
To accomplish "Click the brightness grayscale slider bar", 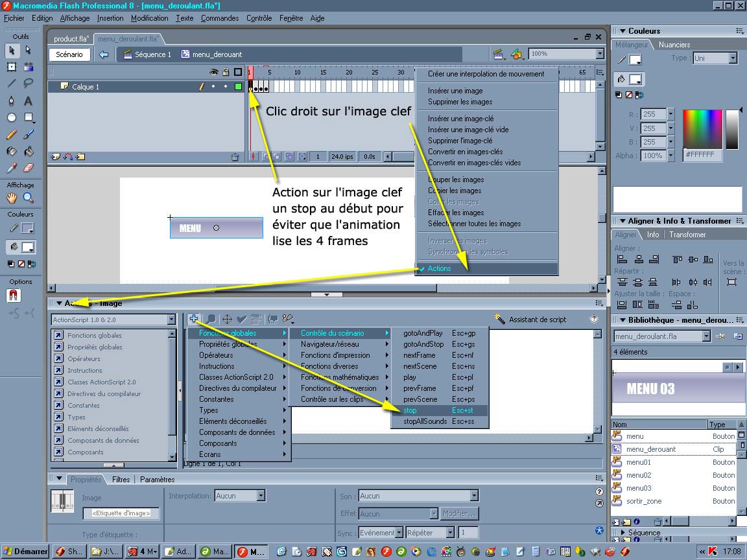I will coord(731,128).
